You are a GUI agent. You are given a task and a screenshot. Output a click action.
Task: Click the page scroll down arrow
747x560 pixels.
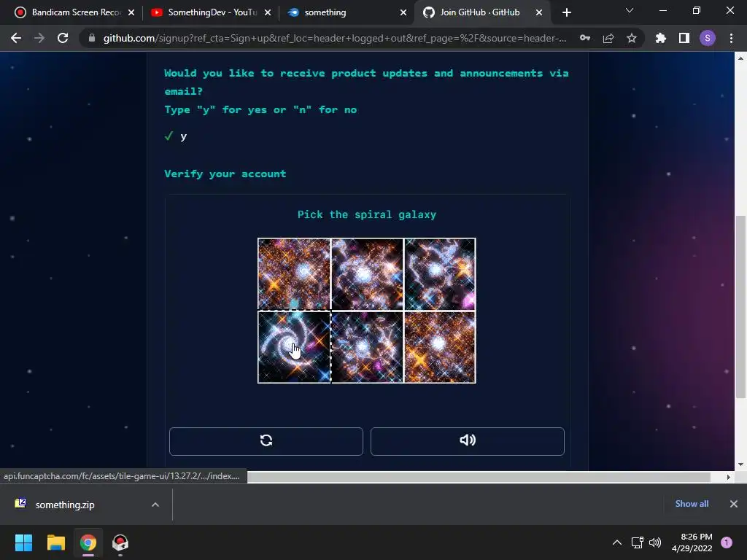[740, 464]
